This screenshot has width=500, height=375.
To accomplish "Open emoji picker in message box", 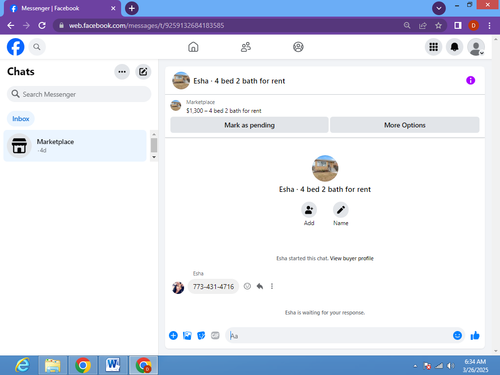I will coord(457,335).
